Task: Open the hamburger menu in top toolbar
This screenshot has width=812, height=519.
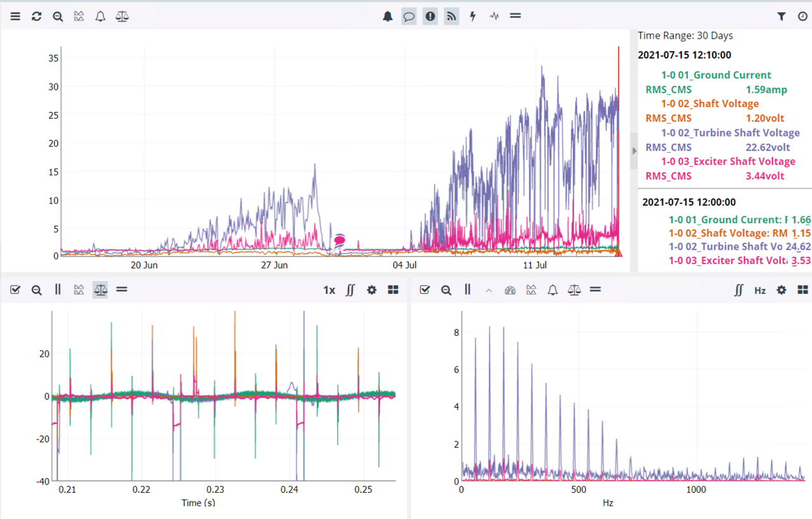Action: pos(15,17)
